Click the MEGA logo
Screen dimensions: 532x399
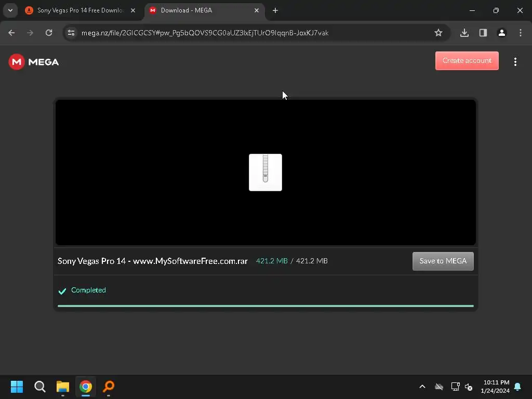coord(34,62)
